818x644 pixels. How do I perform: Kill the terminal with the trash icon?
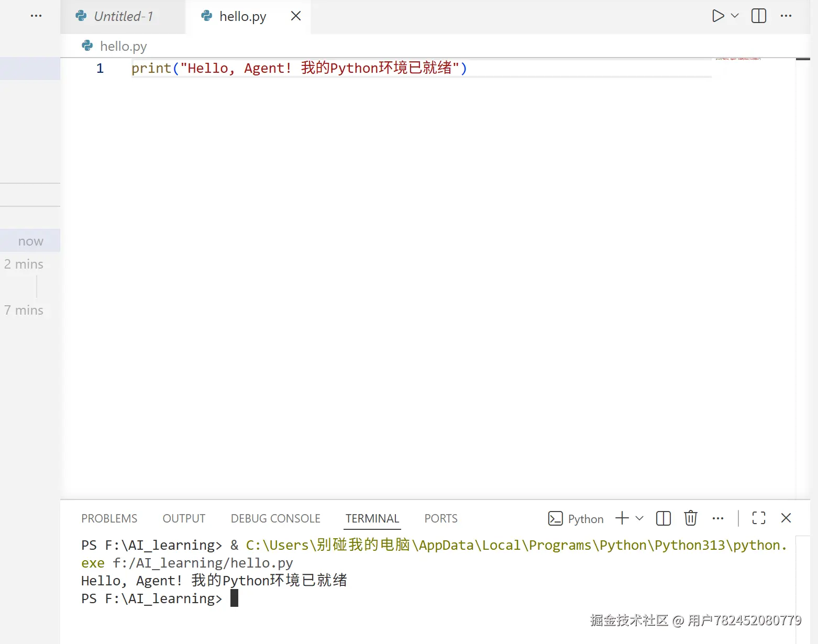click(690, 518)
